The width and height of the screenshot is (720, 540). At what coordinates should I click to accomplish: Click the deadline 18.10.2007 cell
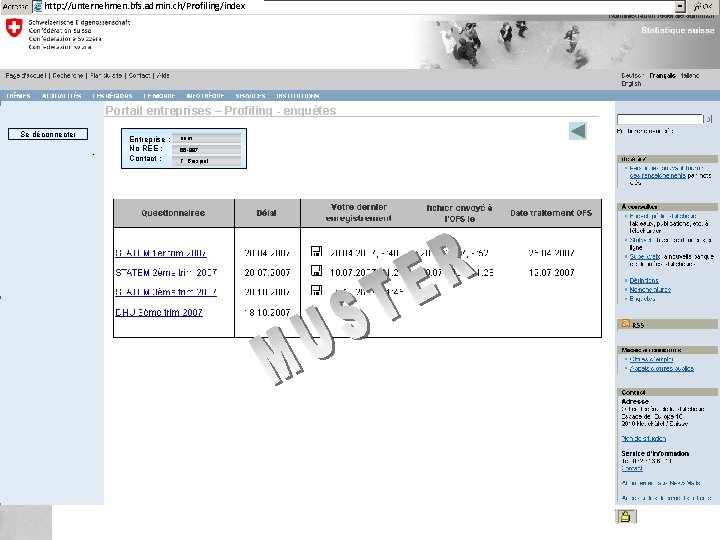[x=267, y=313]
